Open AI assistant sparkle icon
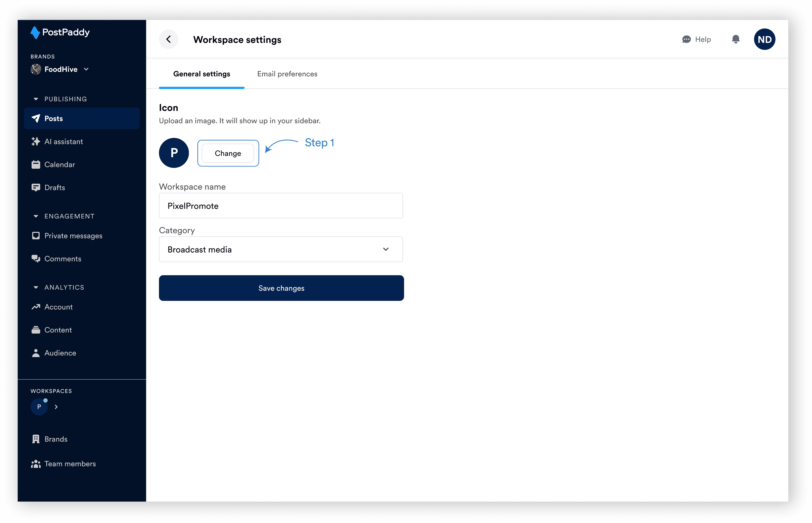This screenshot has width=812, height=523. 36,142
